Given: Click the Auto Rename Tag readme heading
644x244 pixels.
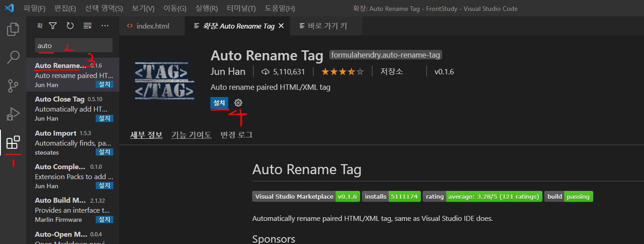Looking at the screenshot, I should pyautogui.click(x=307, y=170).
